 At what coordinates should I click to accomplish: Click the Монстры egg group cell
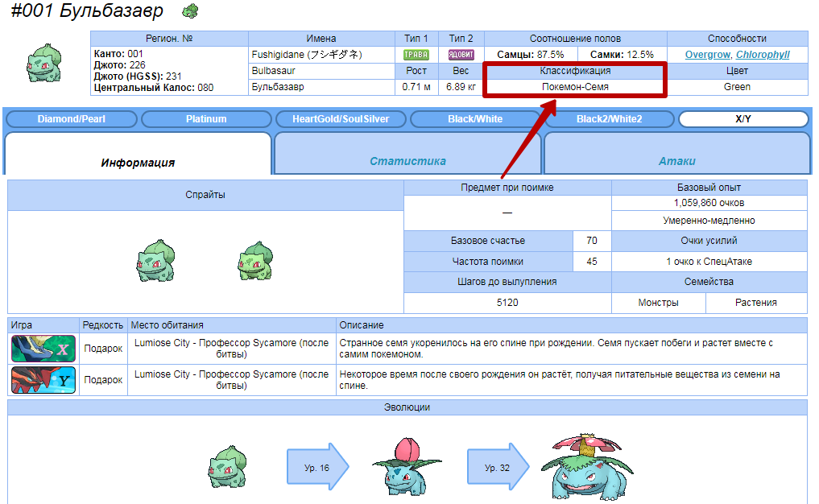point(658,303)
